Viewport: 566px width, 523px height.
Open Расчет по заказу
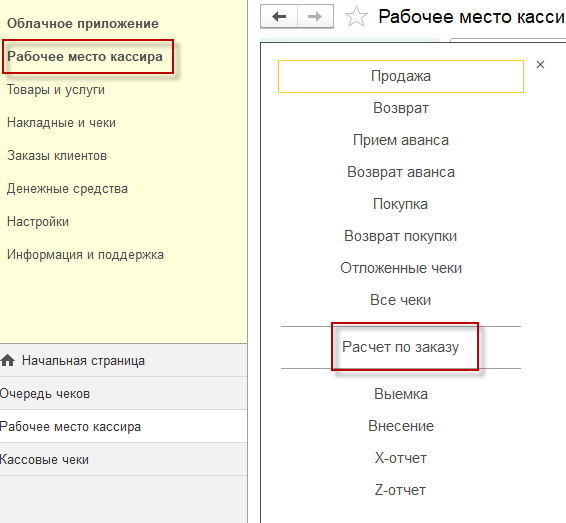click(x=401, y=347)
